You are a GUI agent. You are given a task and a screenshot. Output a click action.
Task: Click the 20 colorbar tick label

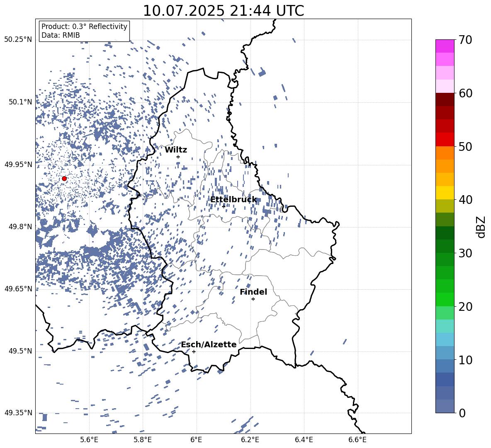pos(465,307)
